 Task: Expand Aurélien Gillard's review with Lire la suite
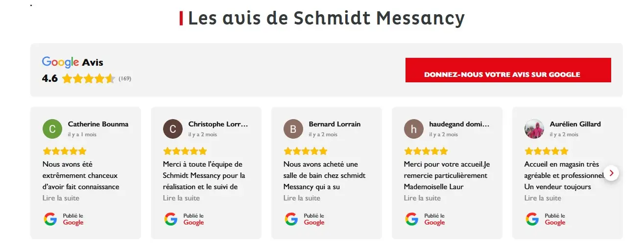click(543, 198)
